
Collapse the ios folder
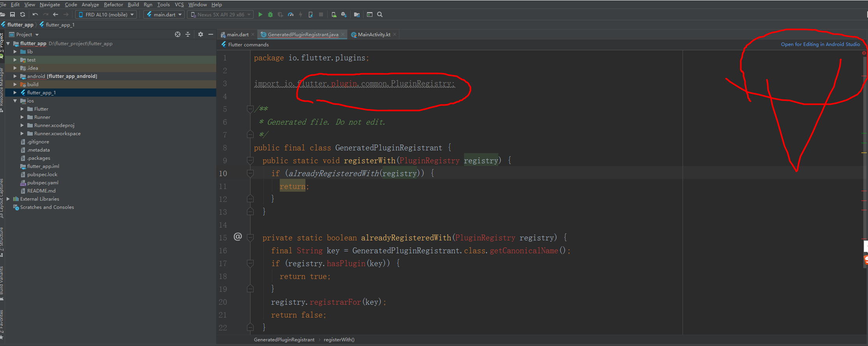(15, 101)
